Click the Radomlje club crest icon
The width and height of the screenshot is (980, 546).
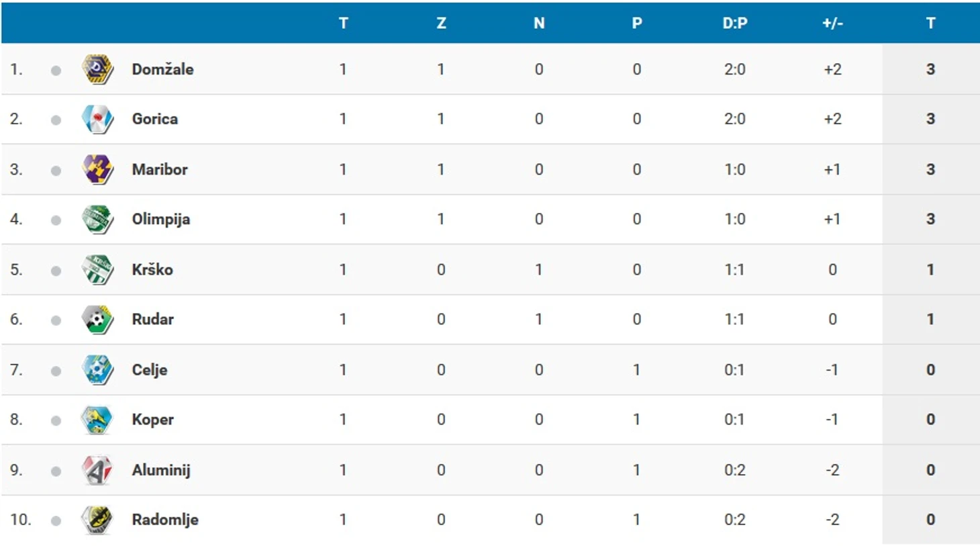point(97,520)
